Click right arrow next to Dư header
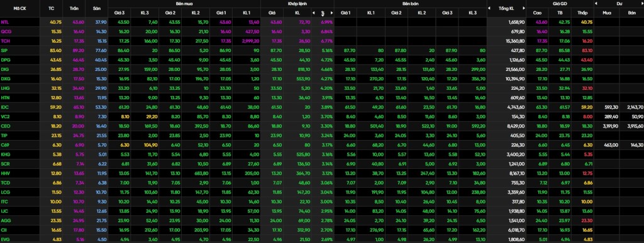Viewport: 644px width, 243px height. click(642, 3)
